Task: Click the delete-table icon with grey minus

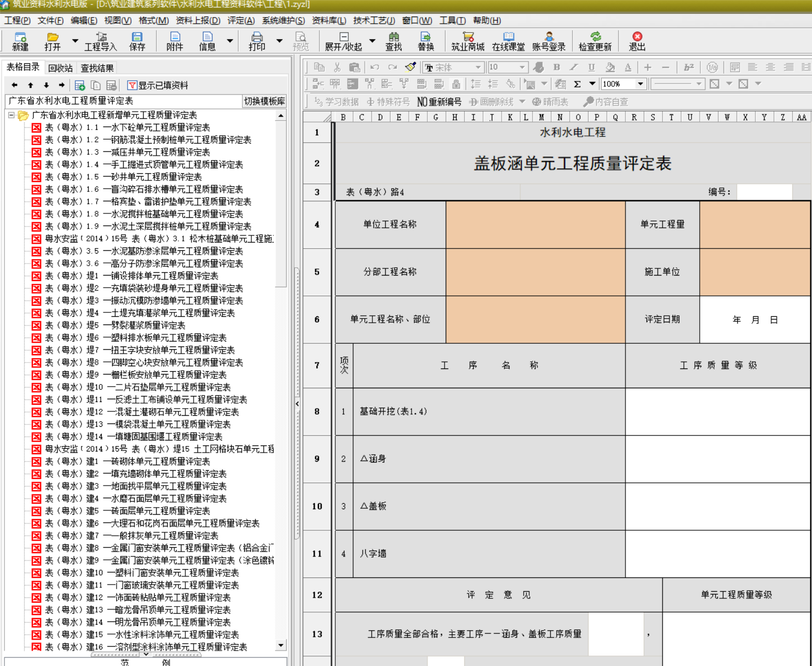Action: 111,85
